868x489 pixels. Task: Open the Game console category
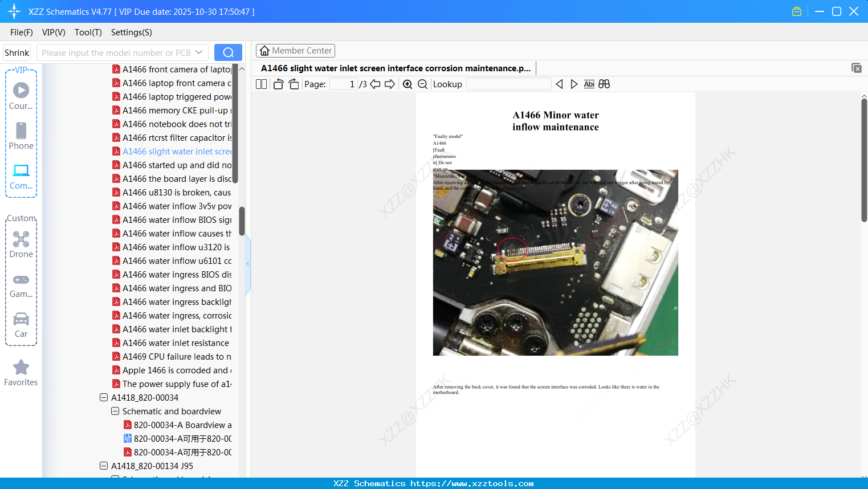coord(21,285)
